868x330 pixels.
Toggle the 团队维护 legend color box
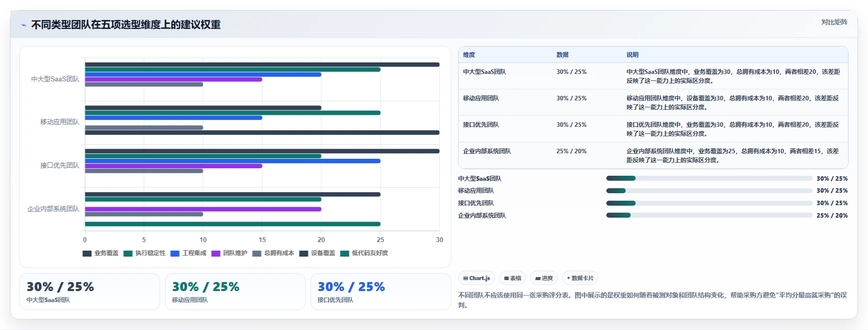point(216,254)
